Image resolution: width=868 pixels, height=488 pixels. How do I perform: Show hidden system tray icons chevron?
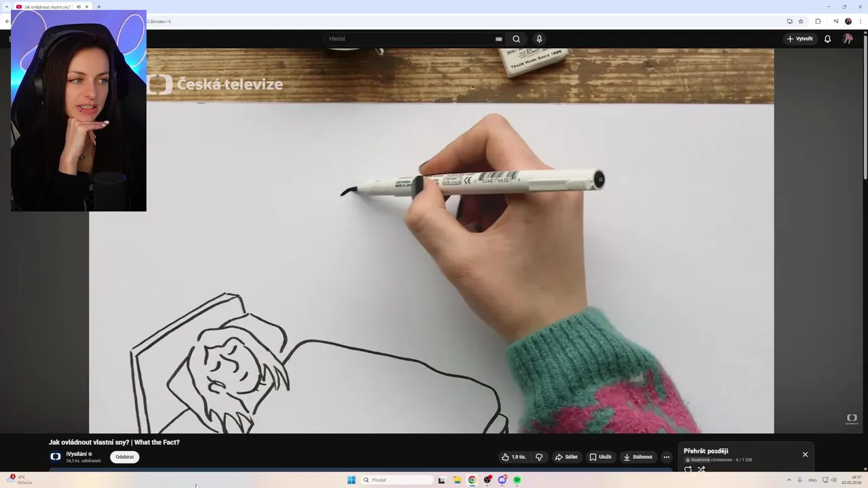coord(789,480)
